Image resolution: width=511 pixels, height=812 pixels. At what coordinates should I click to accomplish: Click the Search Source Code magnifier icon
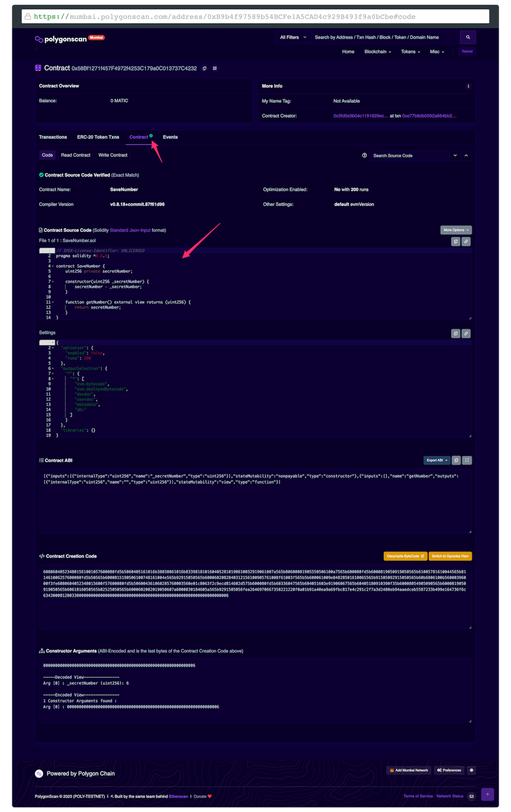click(x=363, y=155)
